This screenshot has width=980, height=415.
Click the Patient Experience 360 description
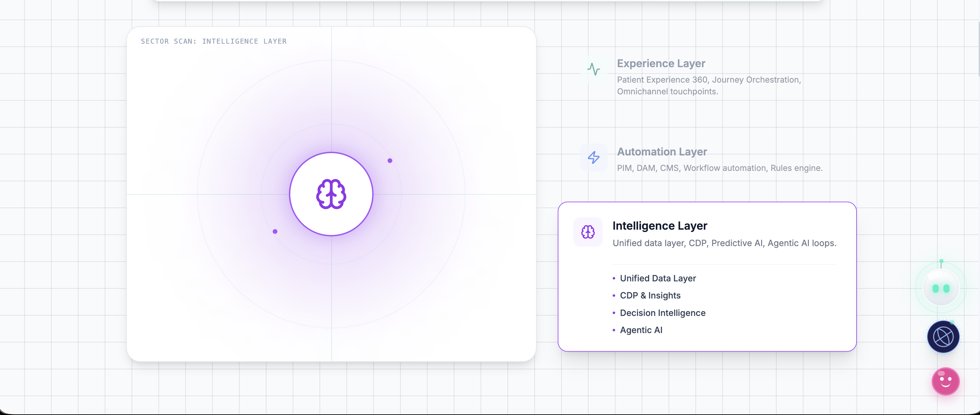click(x=708, y=86)
